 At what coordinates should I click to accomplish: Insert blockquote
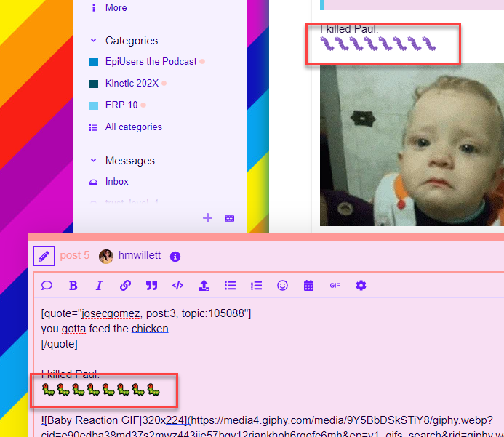coord(151,285)
